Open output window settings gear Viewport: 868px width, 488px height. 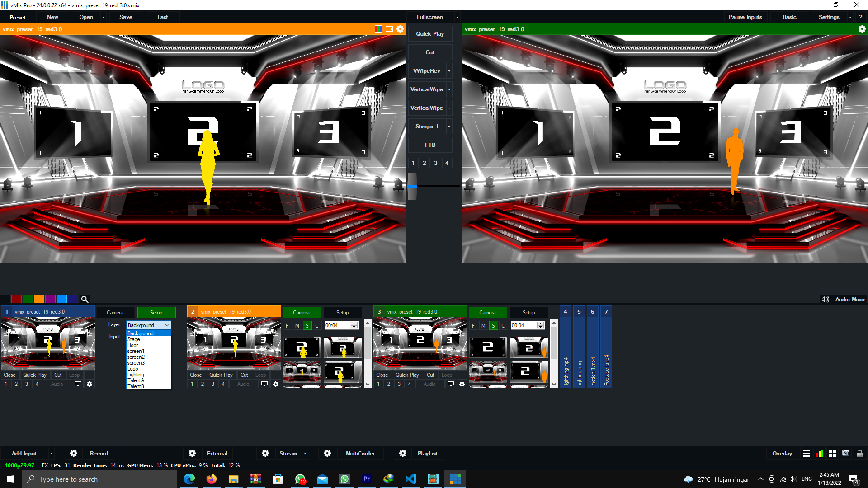(x=862, y=29)
